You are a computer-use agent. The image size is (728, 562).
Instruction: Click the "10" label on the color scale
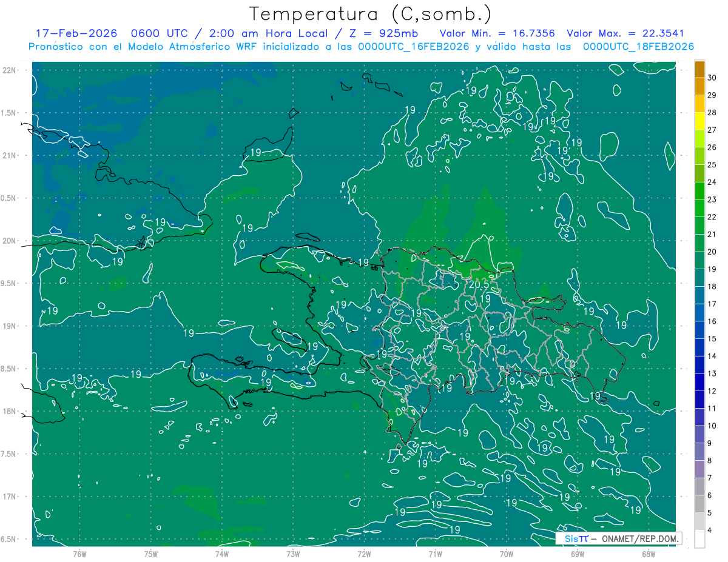(x=712, y=426)
